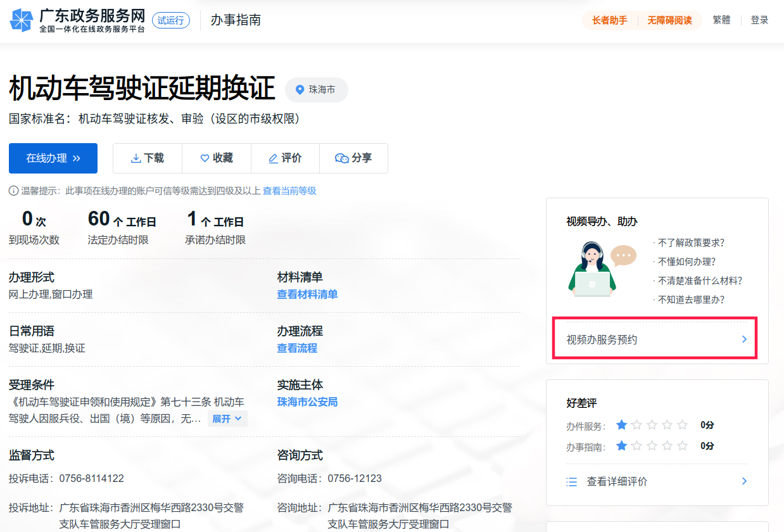
Task: Click the 广东政务服务网 pinwheel logo
Action: [x=21, y=20]
